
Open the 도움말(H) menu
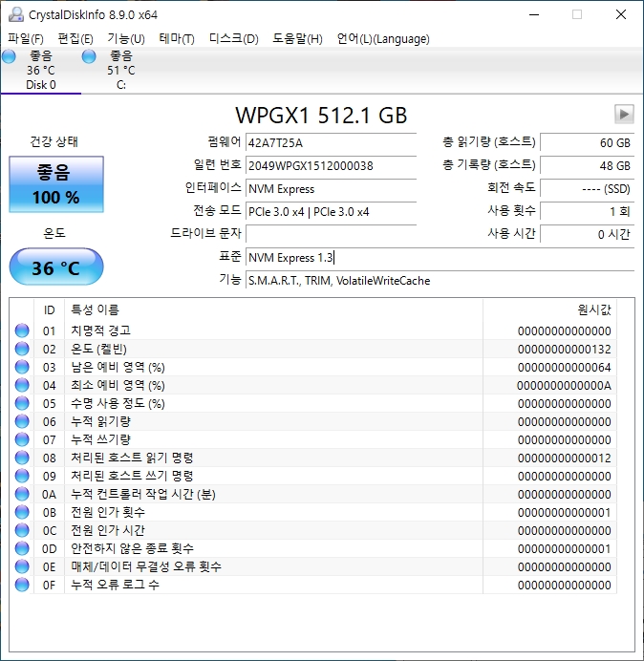click(x=297, y=39)
